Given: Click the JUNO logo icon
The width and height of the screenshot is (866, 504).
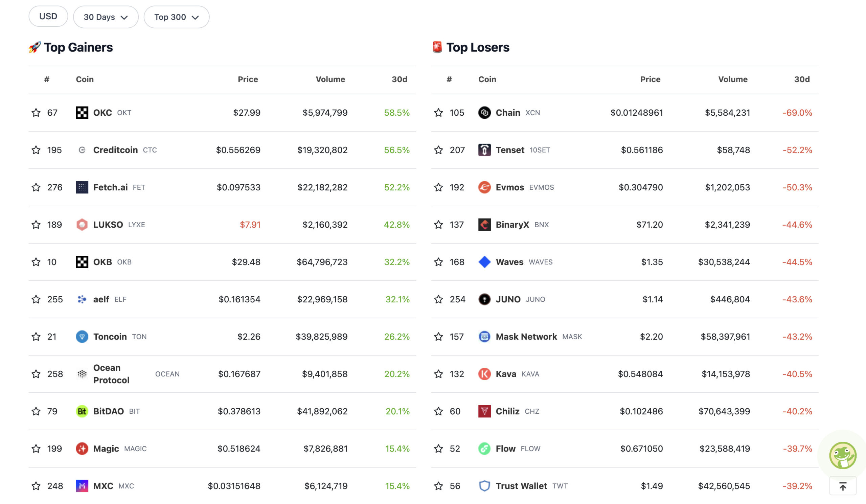Looking at the screenshot, I should (x=484, y=299).
